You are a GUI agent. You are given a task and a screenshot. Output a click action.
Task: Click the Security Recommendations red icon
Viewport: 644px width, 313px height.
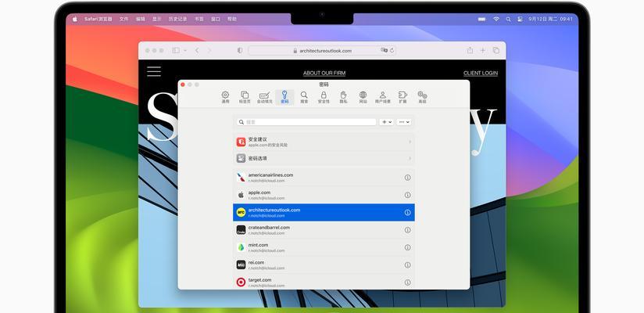[x=241, y=142]
